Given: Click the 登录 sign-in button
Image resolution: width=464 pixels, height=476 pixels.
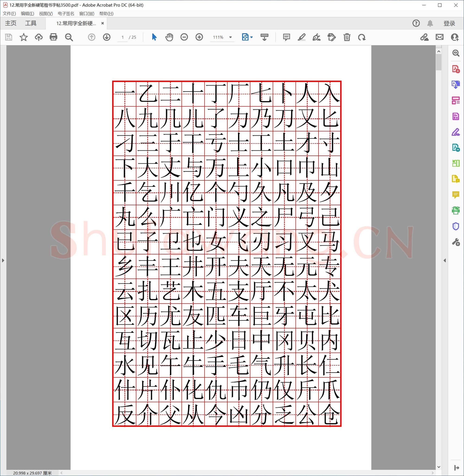Looking at the screenshot, I should [x=449, y=23].
